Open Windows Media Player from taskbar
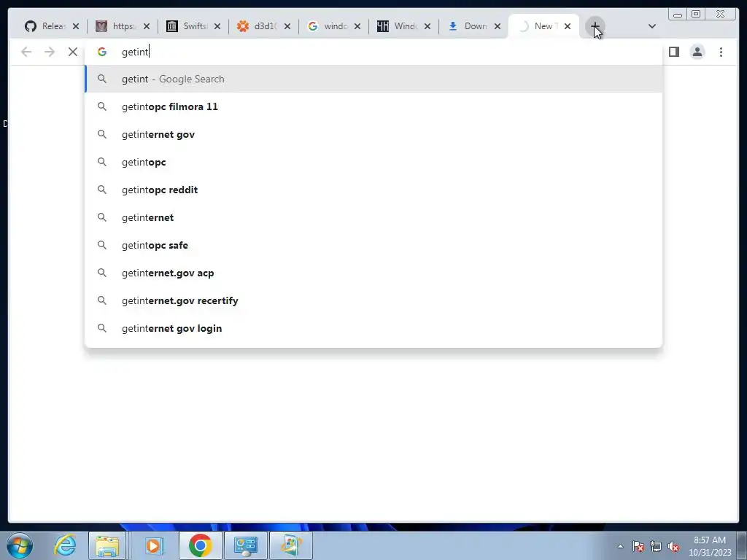 pos(153,545)
